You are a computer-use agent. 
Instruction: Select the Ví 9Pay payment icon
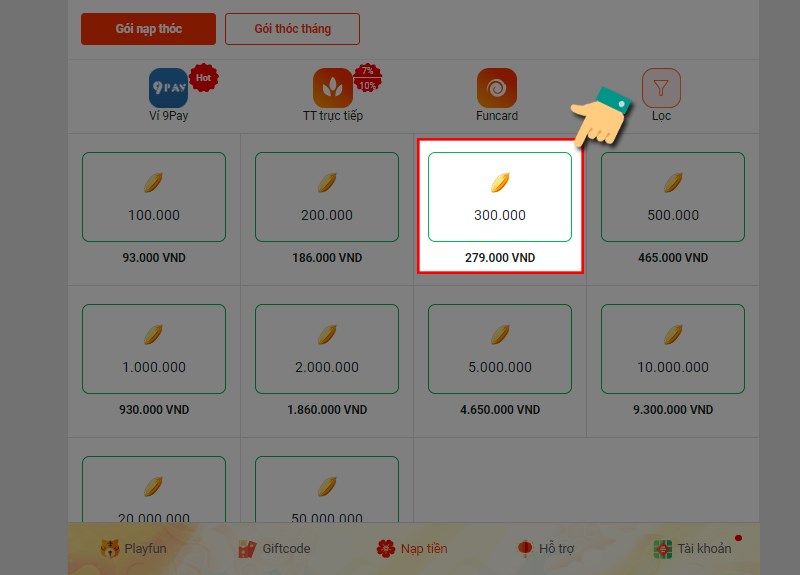pos(168,88)
